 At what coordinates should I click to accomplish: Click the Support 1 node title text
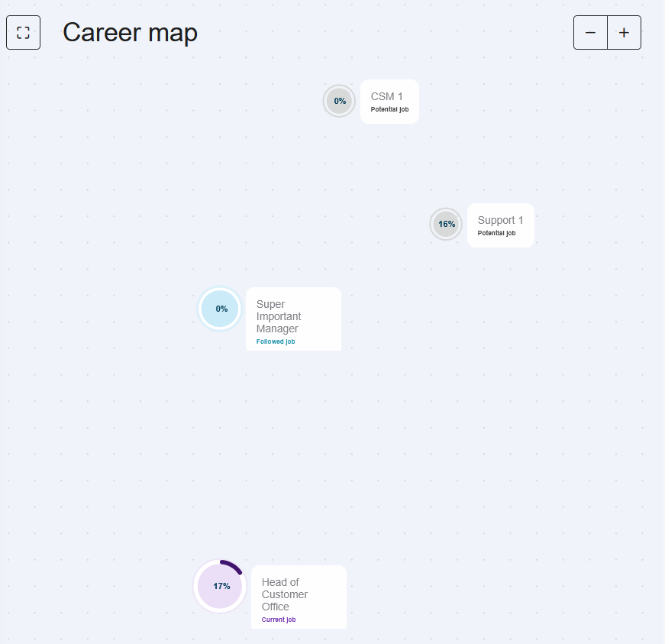coord(500,220)
